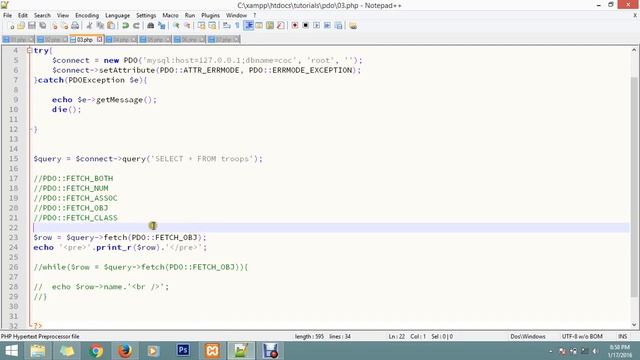Open the ? help menu
Screen dimensions: 640x360
pyautogui.click(x=255, y=16)
